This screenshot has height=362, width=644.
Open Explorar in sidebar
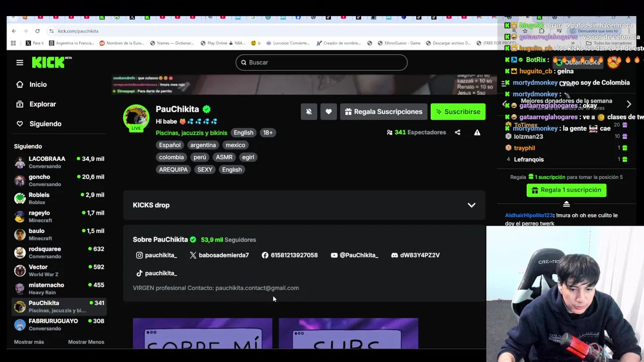(x=42, y=104)
